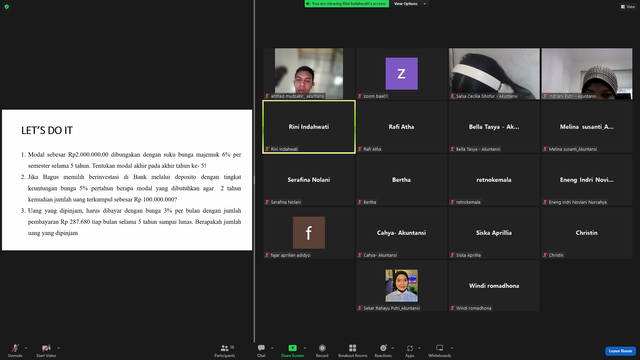The height and width of the screenshot is (360, 640).
Task: Select the Melina susanti participant tile
Action: [587, 127]
